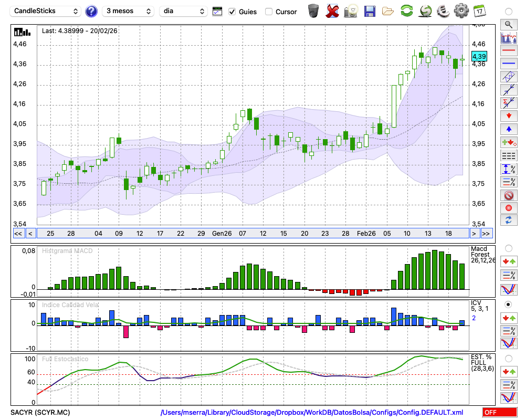525x420 pixels.
Task: Open the calendar icon in toolbar
Action: 479,11
